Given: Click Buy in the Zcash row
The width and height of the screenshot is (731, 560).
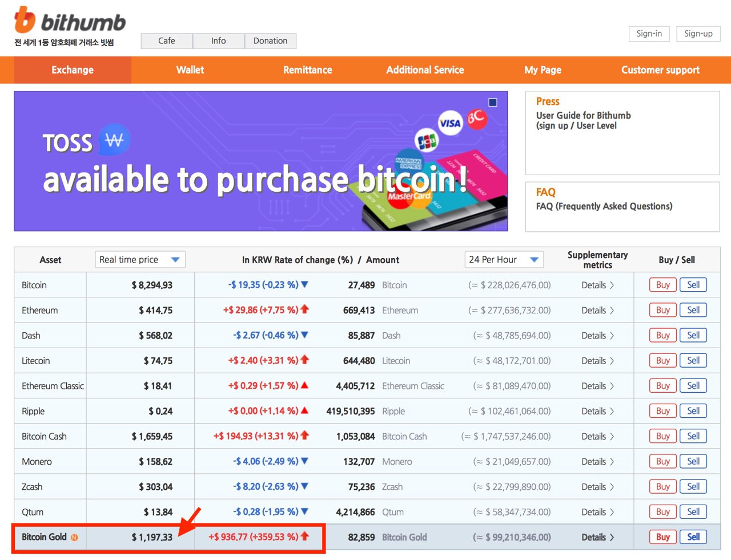Looking at the screenshot, I should pyautogui.click(x=663, y=486).
